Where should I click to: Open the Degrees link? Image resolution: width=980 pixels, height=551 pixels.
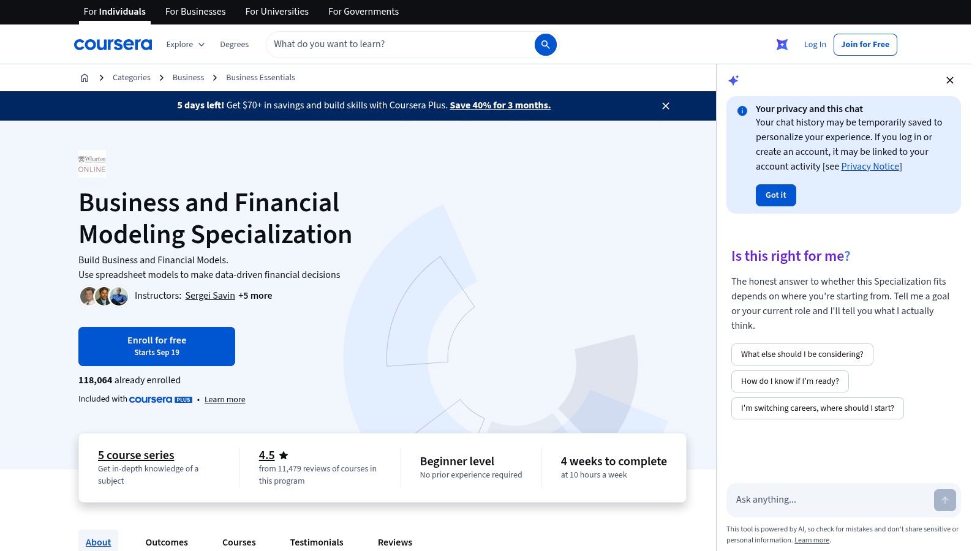pyautogui.click(x=234, y=44)
